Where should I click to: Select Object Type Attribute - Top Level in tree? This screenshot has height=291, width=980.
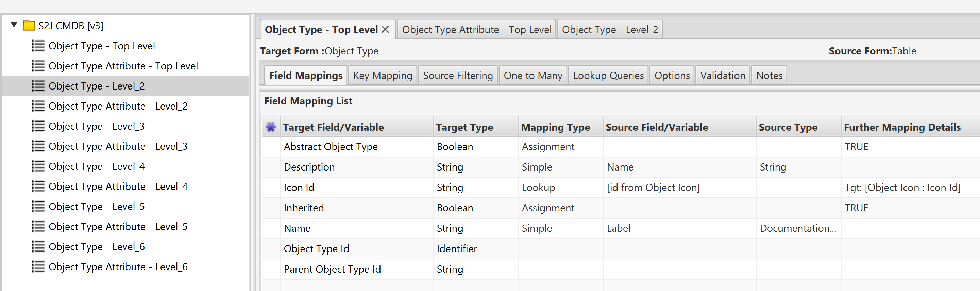tap(123, 66)
